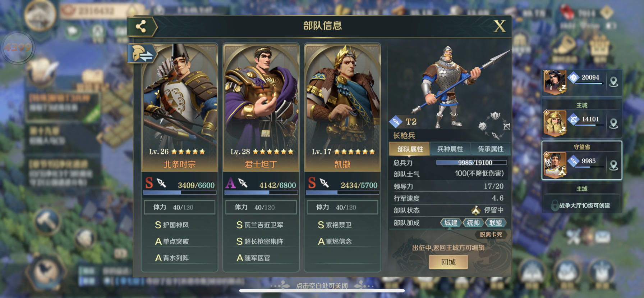Open the blurred hammer build icon

pos(47,221)
